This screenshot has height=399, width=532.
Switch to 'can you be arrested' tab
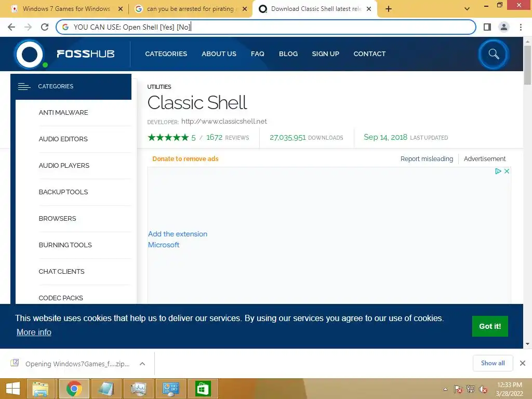pyautogui.click(x=190, y=9)
